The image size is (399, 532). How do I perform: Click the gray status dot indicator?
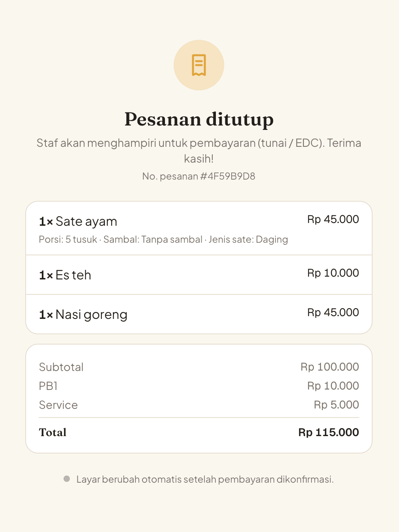coord(67,479)
